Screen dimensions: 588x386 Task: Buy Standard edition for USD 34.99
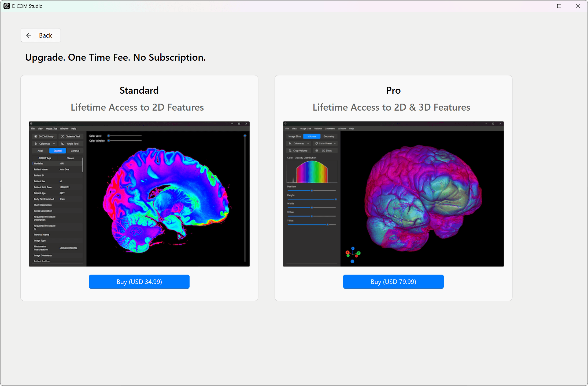(x=139, y=282)
